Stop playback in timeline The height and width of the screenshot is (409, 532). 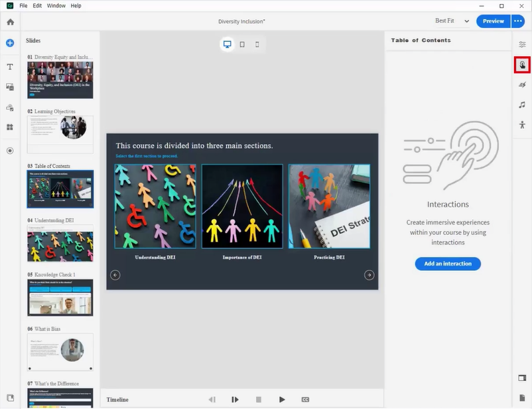[259, 400]
